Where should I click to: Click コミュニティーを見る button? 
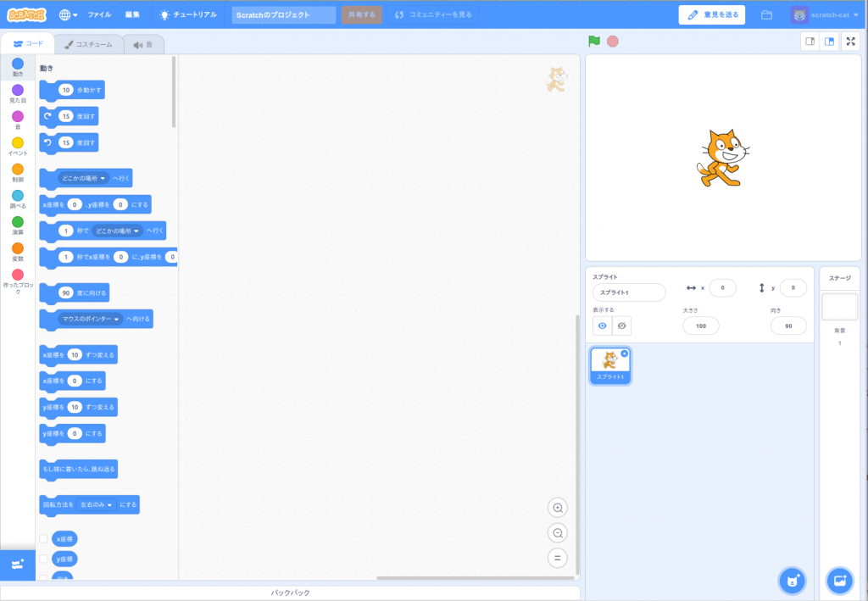(x=433, y=15)
